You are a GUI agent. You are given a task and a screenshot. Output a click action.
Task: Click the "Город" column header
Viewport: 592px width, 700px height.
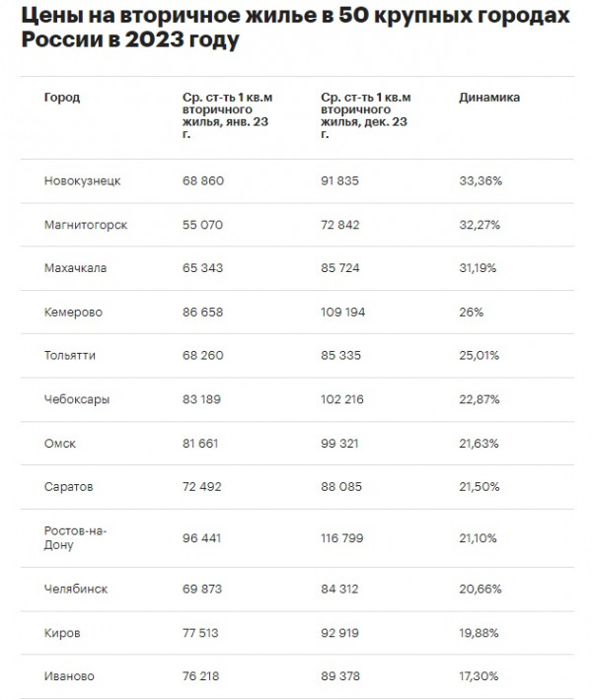click(62, 98)
